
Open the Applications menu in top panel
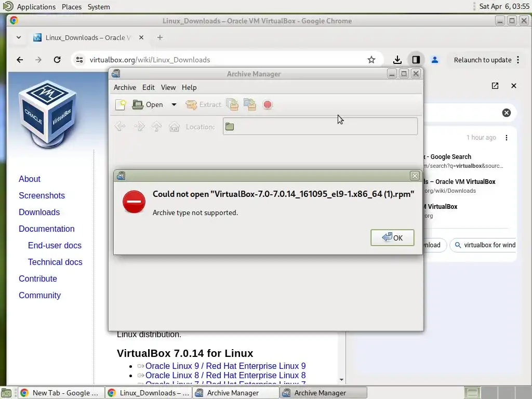36,7
